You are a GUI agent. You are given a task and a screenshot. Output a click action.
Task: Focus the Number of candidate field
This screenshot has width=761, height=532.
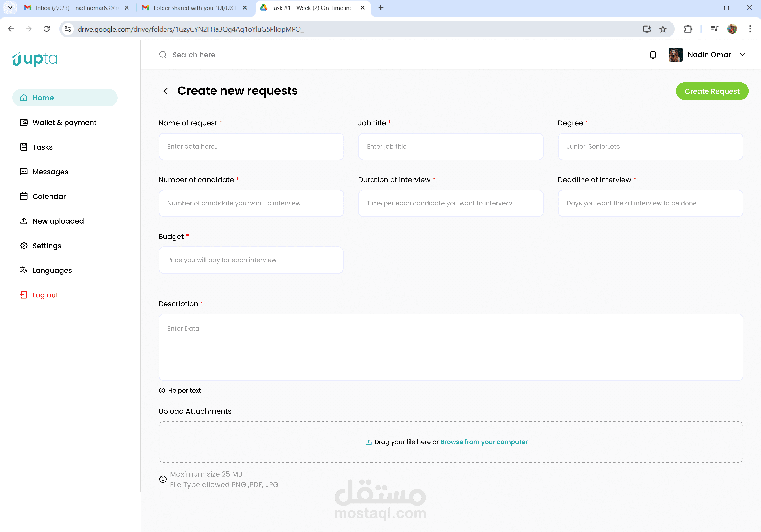tap(251, 203)
